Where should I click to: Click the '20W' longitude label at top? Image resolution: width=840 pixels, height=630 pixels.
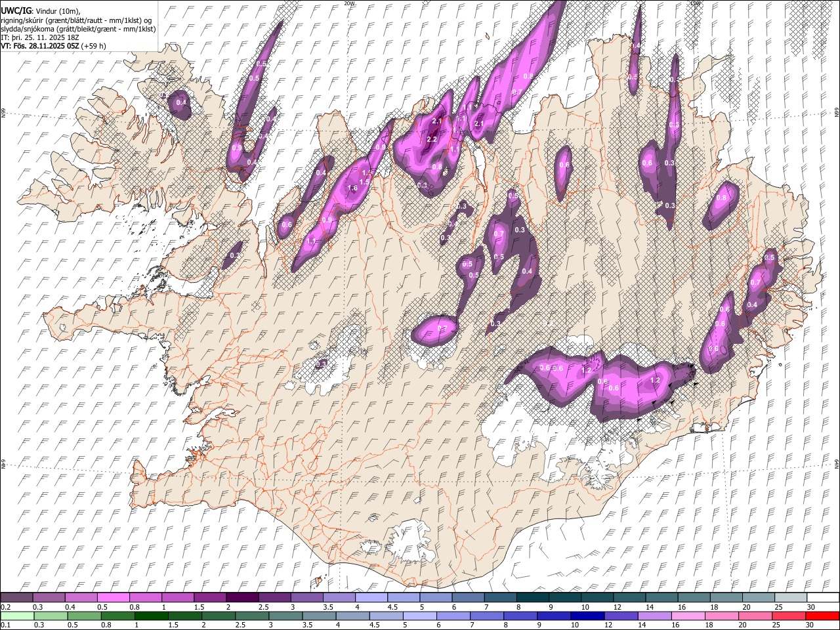click(x=348, y=3)
